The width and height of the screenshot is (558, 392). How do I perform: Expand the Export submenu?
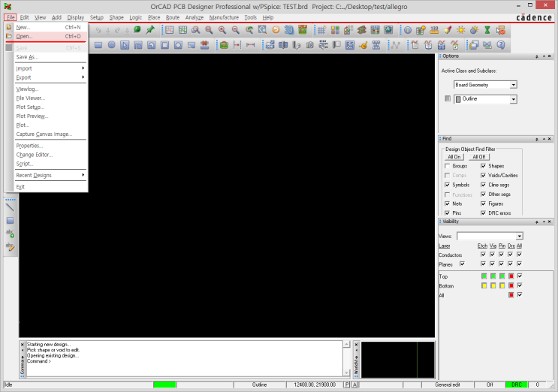50,77
